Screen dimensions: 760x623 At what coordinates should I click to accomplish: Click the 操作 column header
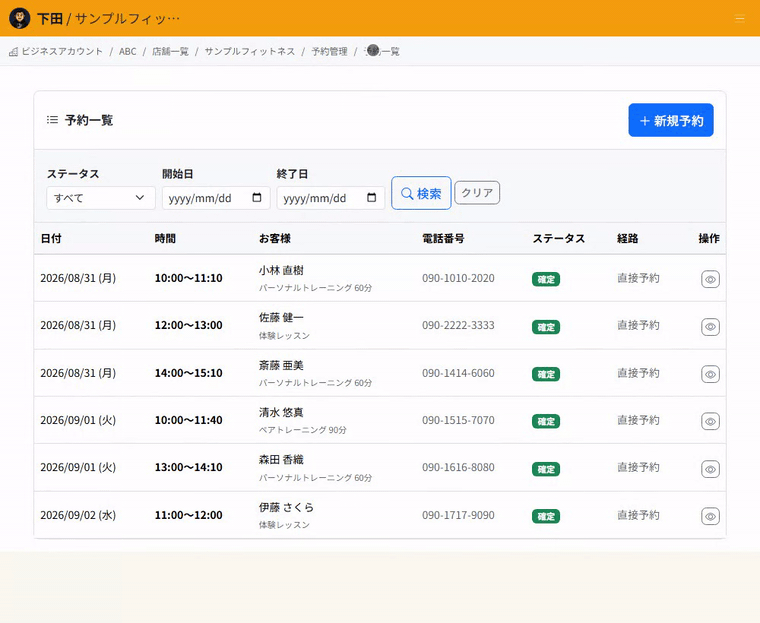pos(709,238)
